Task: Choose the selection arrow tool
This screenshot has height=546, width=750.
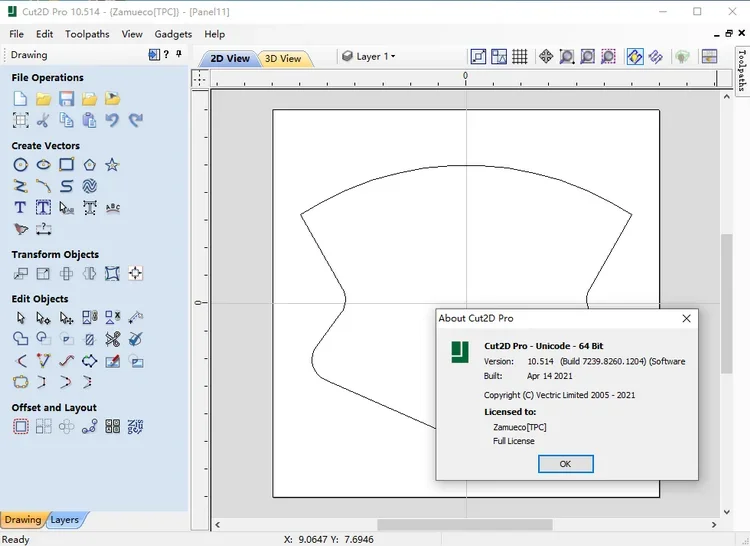Action: (20, 317)
